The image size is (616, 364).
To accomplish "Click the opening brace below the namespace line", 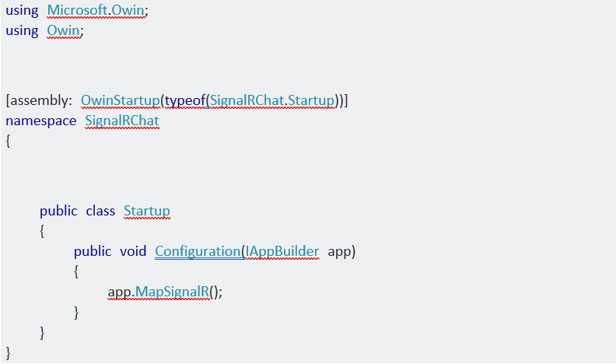I will tap(9, 142).
